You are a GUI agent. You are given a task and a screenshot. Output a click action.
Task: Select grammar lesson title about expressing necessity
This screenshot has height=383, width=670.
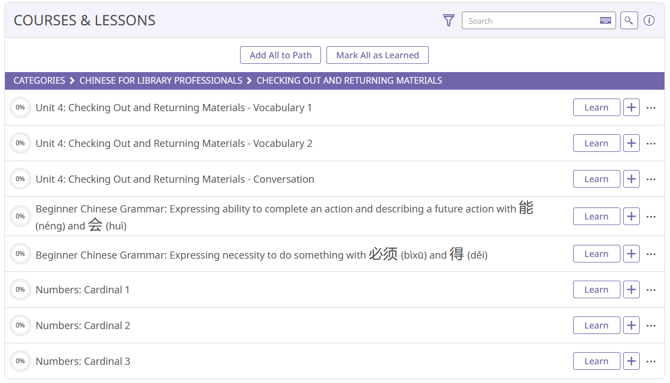(x=262, y=254)
